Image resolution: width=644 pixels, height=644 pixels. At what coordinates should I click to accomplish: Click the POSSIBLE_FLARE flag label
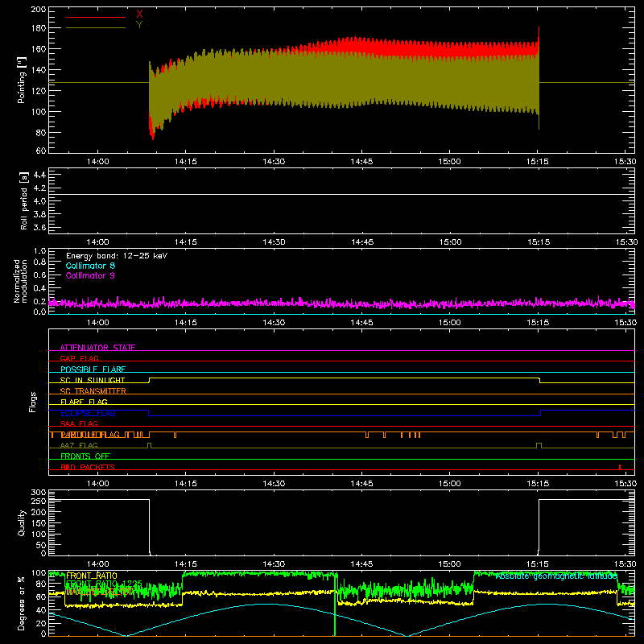tap(93, 369)
